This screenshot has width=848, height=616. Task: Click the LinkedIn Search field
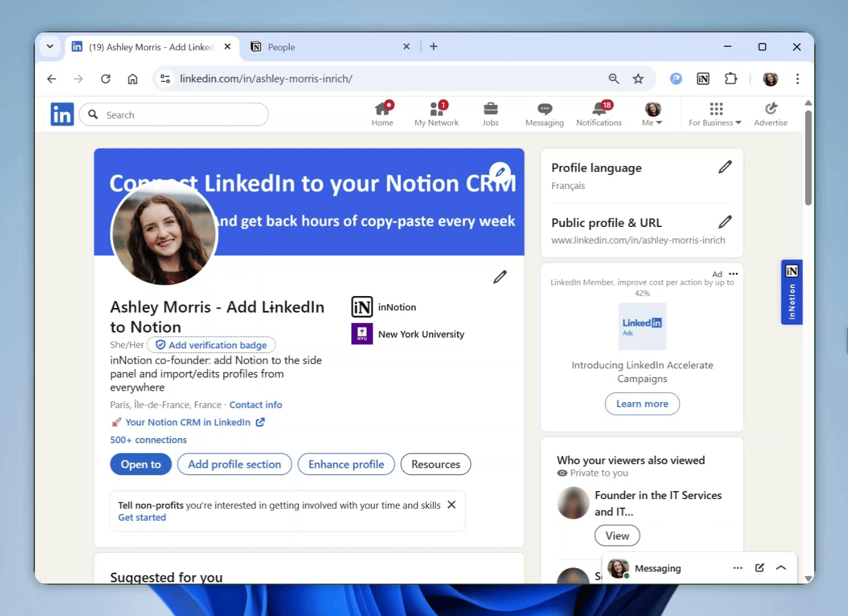[x=174, y=115]
